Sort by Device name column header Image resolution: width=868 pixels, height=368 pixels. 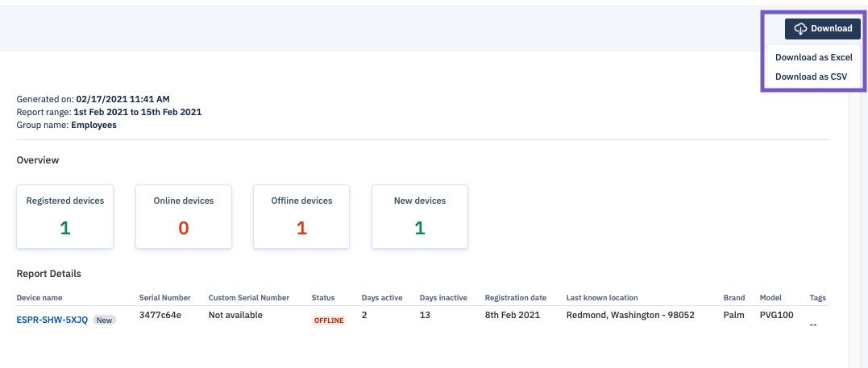click(39, 298)
